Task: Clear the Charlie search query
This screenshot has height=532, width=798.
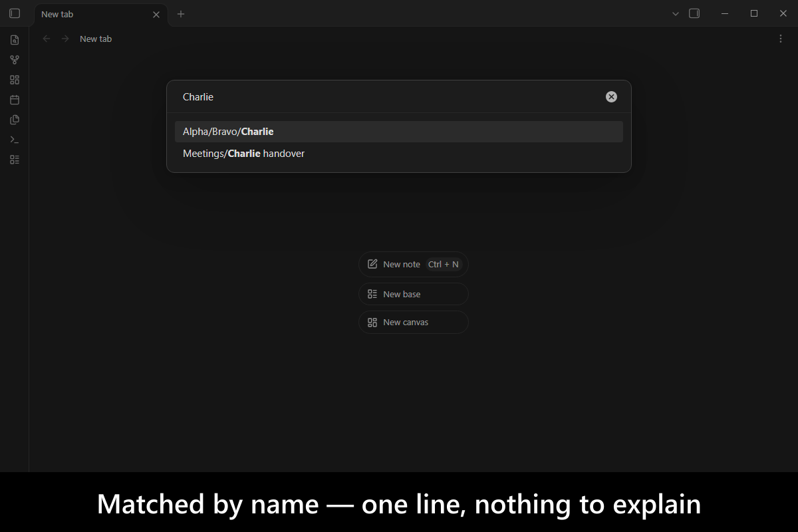Action: coord(611,96)
